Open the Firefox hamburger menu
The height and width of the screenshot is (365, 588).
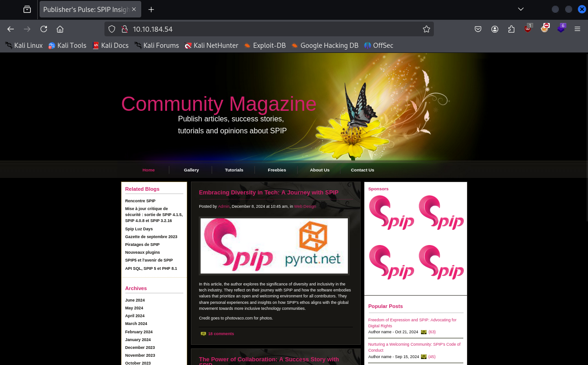pyautogui.click(x=577, y=29)
